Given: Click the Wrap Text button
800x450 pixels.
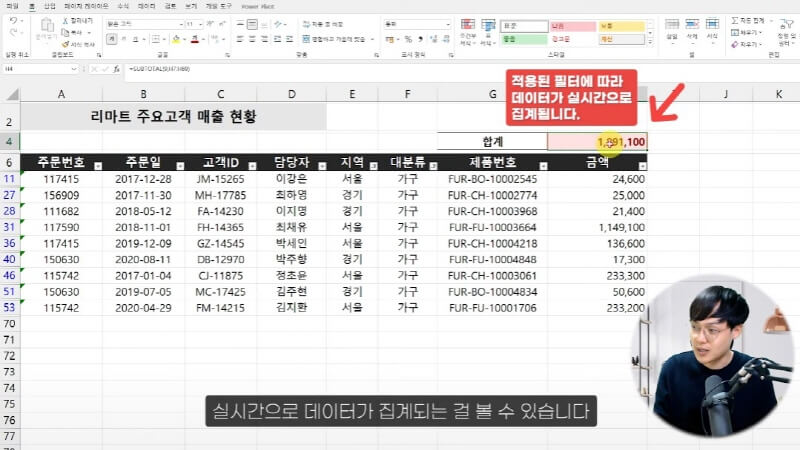Looking at the screenshot, I should 323,24.
